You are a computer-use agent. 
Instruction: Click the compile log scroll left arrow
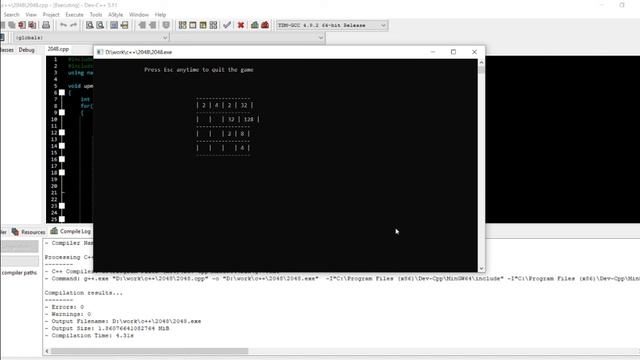(x=47, y=351)
